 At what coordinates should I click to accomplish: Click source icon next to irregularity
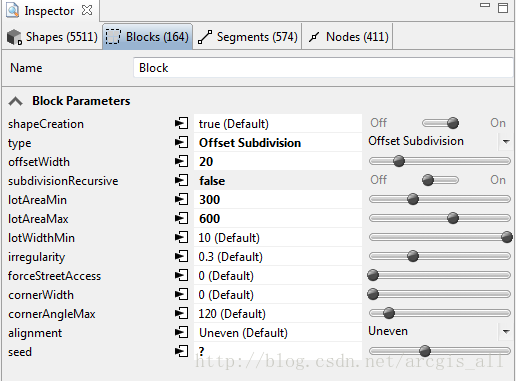coord(181,256)
